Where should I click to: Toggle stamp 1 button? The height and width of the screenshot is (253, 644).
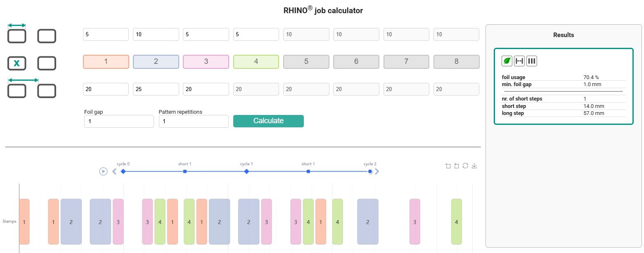point(106,62)
